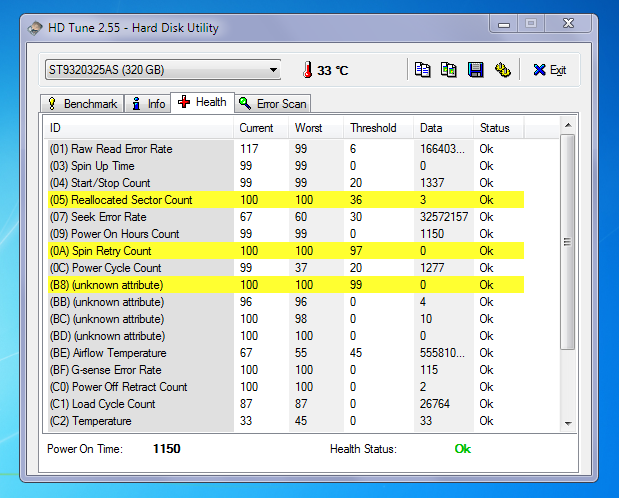The height and width of the screenshot is (498, 619).
Task: Click the 1337 data value
Action: click(432, 183)
